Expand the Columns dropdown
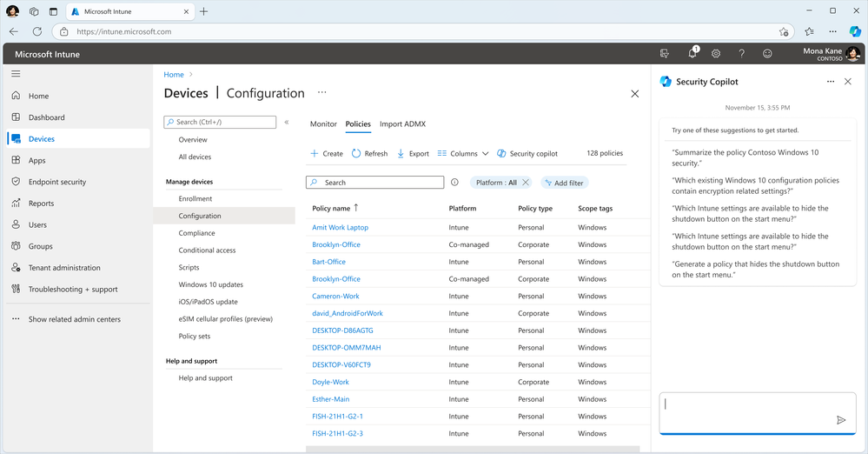Screen dimensions: 868x454 (x=463, y=154)
